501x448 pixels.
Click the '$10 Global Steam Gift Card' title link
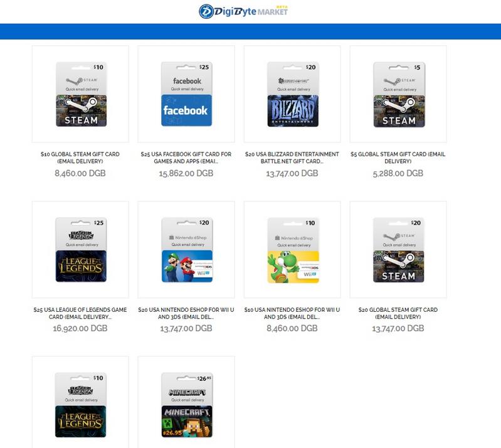pos(80,157)
